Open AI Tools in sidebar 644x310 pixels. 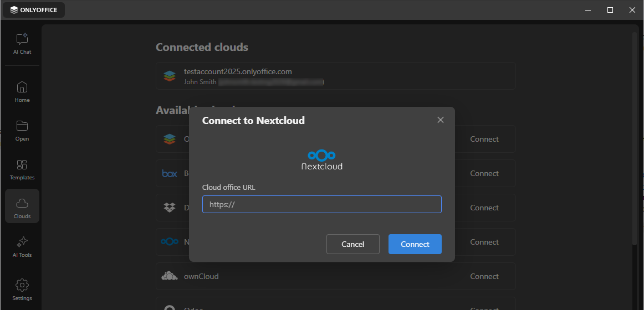(x=22, y=247)
